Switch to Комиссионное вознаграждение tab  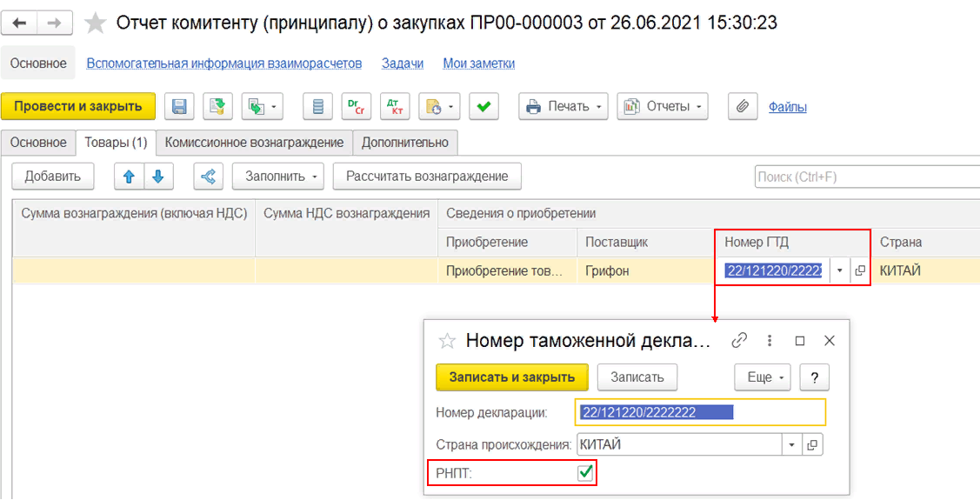coord(254,143)
